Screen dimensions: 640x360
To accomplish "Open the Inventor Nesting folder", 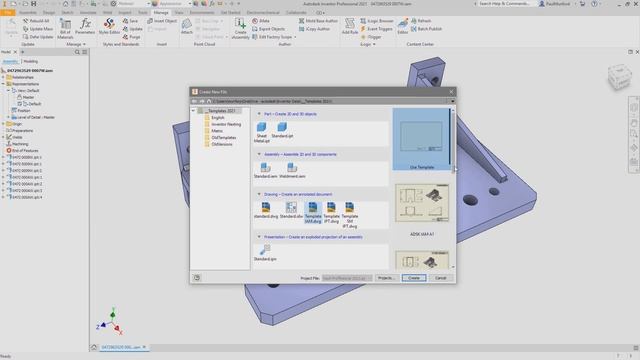I will [x=226, y=124].
